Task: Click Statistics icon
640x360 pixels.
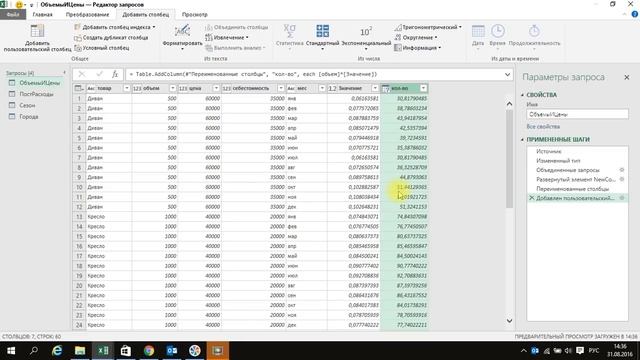Action: tap(289, 31)
